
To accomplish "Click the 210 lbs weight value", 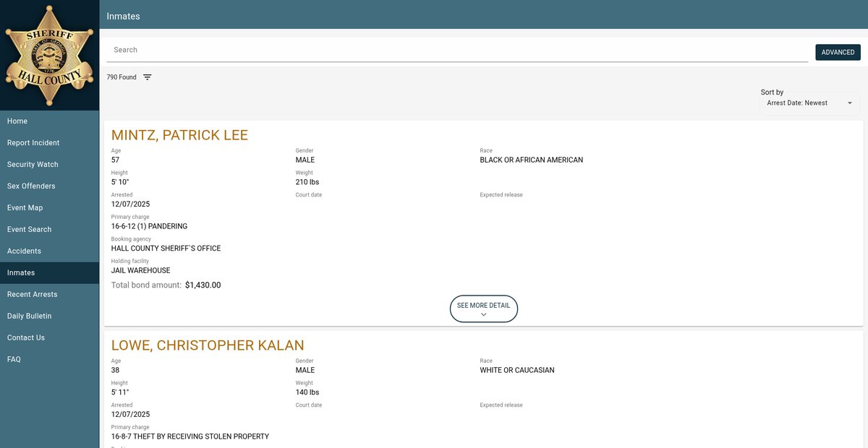I will (x=307, y=182).
